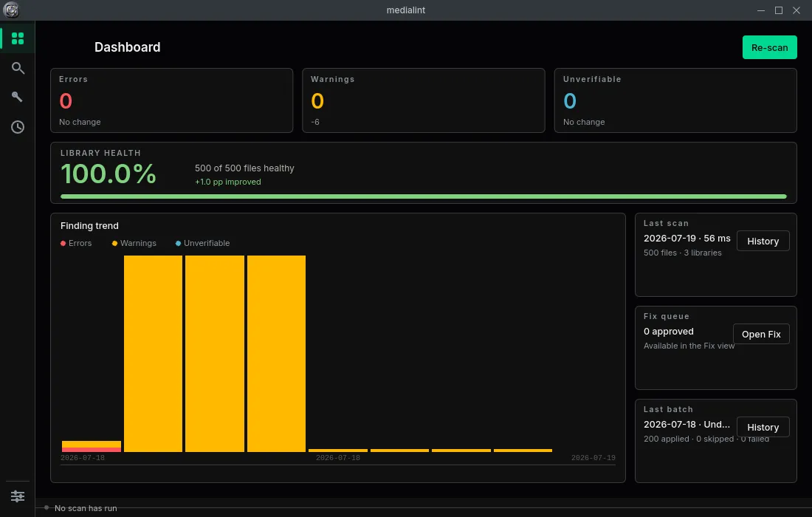Click the Unverifiable legend blue dot

pos(178,244)
